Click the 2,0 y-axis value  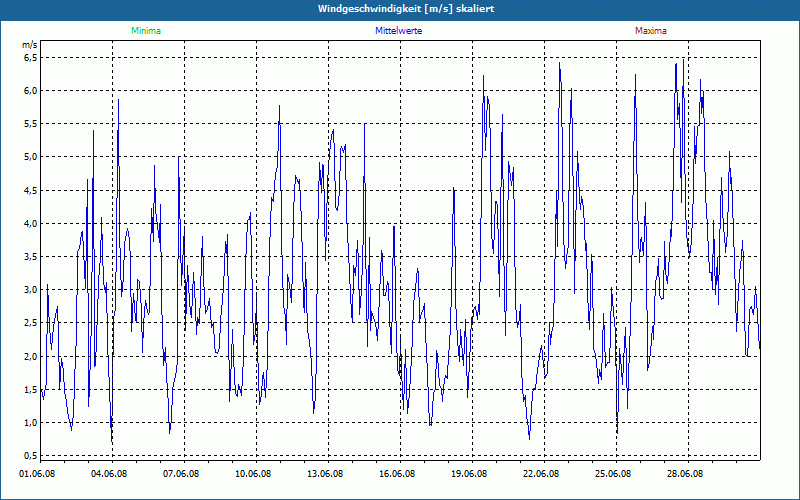coord(31,357)
